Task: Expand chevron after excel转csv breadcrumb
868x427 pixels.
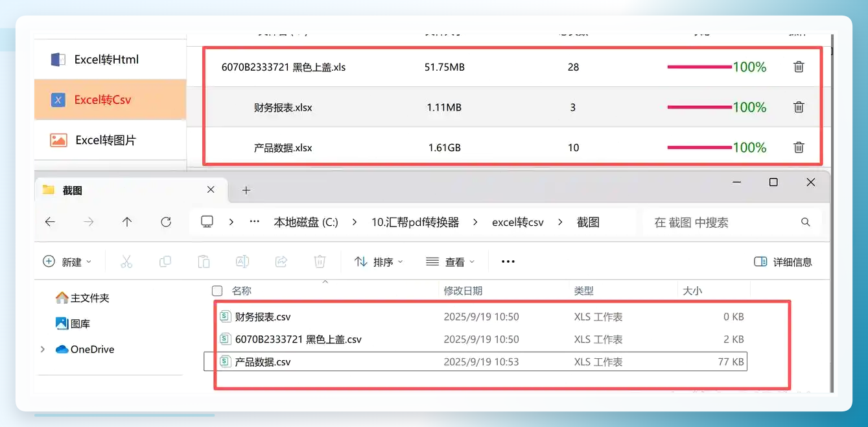Action: tap(561, 222)
